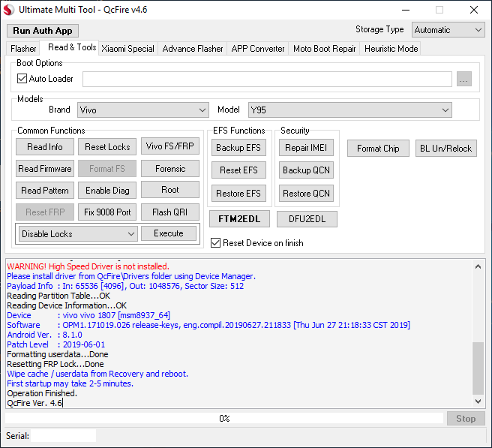Click the Restore QCN button

pos(306,194)
